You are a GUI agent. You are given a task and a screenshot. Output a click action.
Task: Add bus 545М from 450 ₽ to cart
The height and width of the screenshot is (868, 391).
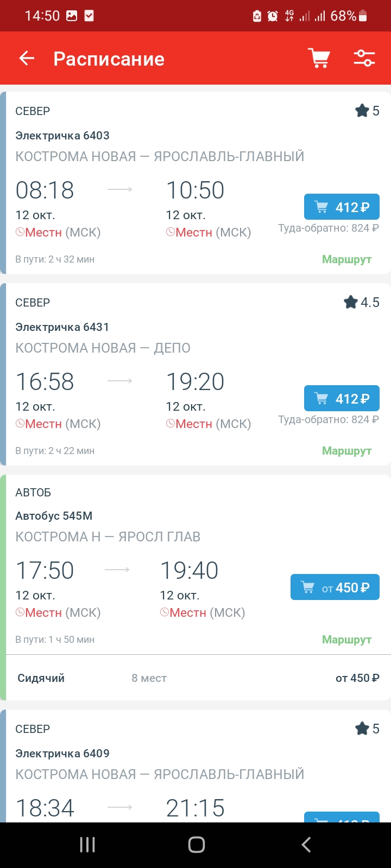[335, 588]
